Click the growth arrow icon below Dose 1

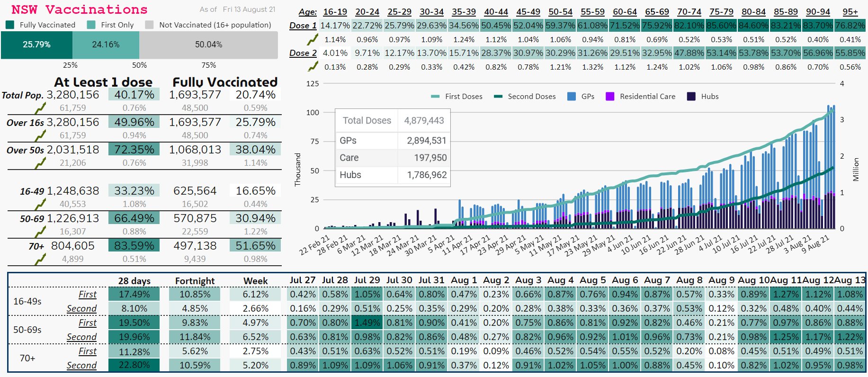click(313, 39)
